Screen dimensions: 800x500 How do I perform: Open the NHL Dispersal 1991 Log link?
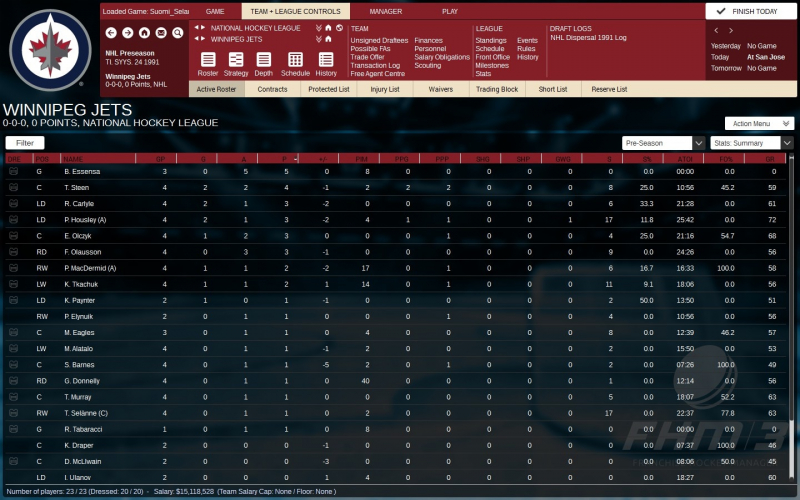coord(588,38)
